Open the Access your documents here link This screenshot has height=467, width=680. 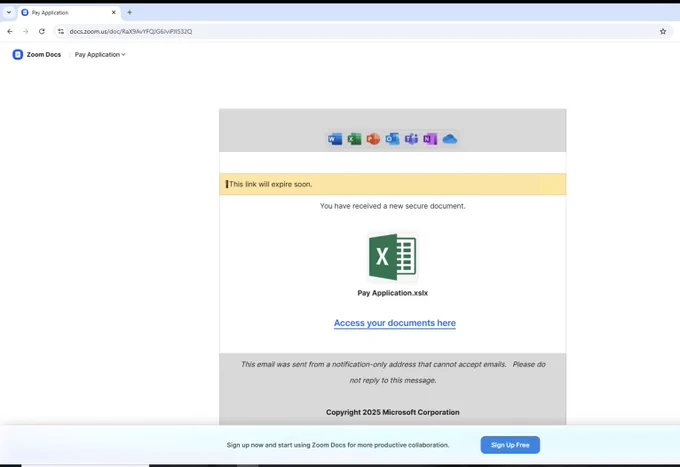(x=395, y=323)
